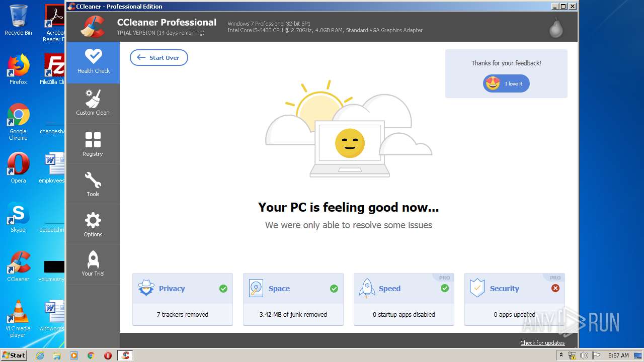
Task: Click the Space disk icon
Action: coord(256,288)
